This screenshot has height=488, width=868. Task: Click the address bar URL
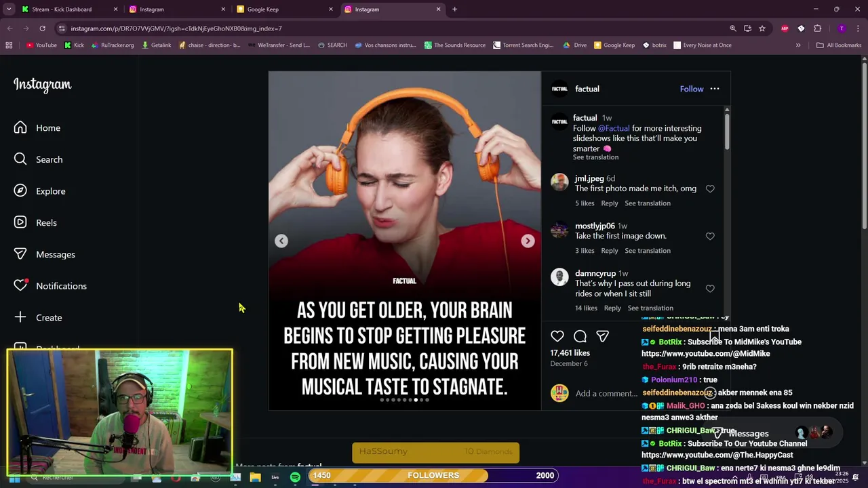[x=176, y=28]
